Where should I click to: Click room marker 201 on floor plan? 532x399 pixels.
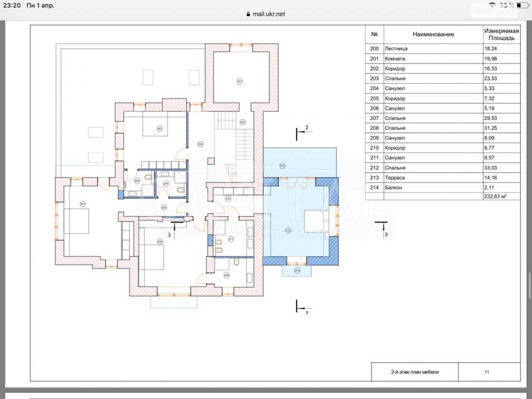tap(239, 81)
